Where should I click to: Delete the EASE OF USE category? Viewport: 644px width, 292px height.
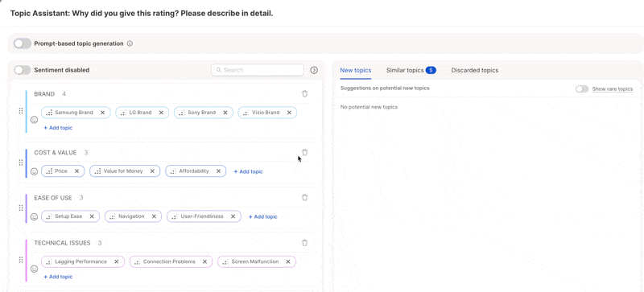point(305,198)
